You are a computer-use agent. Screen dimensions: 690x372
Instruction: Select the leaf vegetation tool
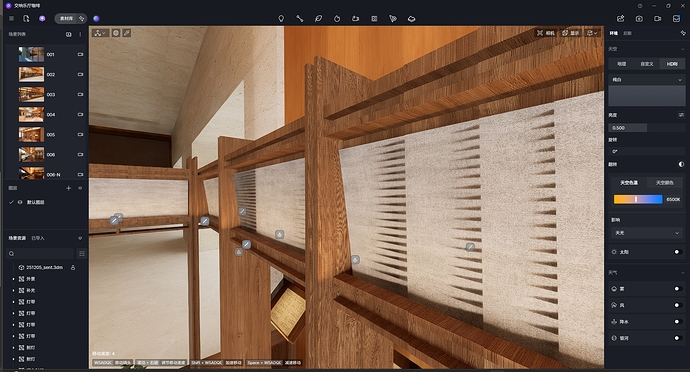(318, 18)
